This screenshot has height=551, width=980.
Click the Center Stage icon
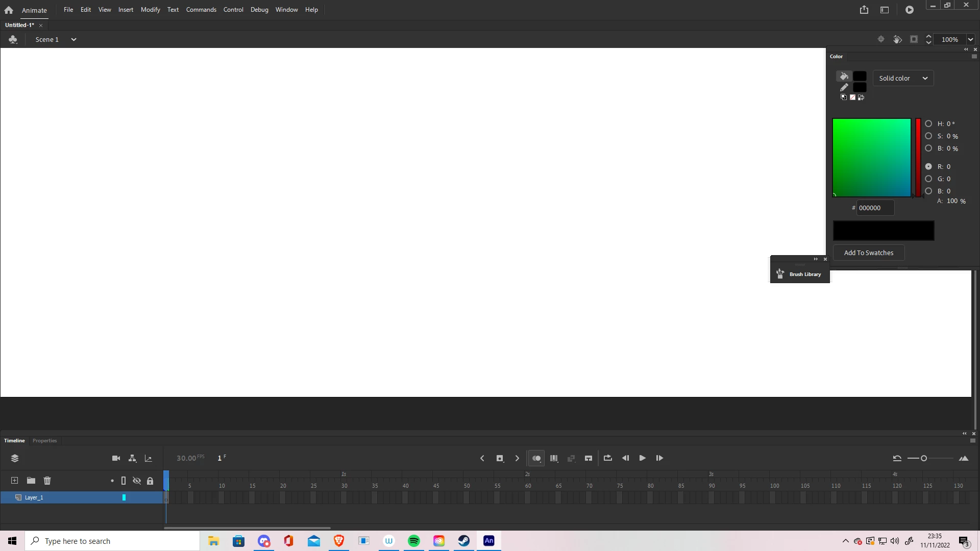tap(880, 39)
